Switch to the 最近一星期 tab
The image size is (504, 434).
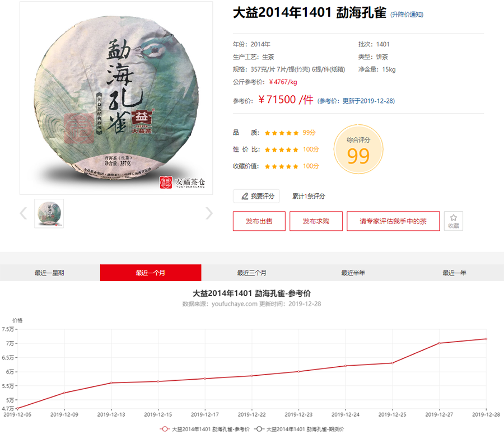coord(49,273)
